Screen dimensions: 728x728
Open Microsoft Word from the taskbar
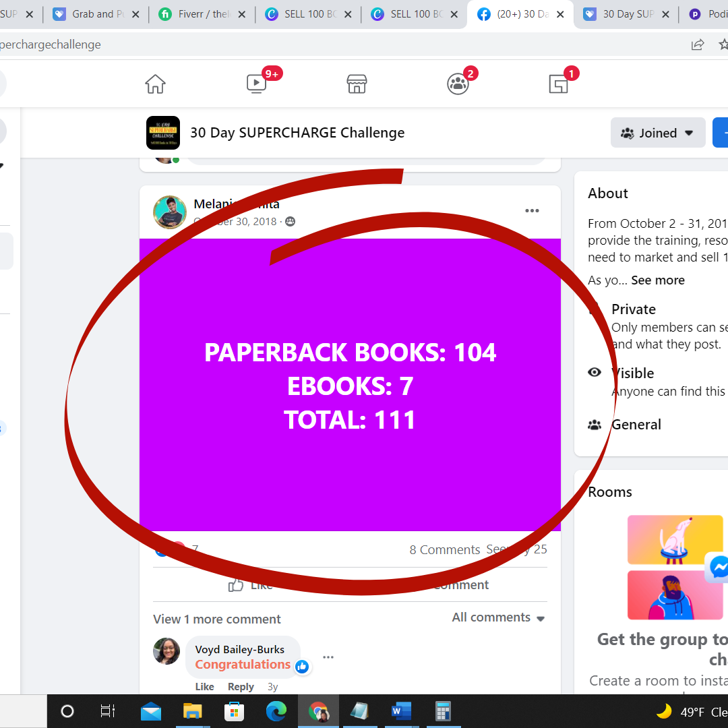pos(401,711)
